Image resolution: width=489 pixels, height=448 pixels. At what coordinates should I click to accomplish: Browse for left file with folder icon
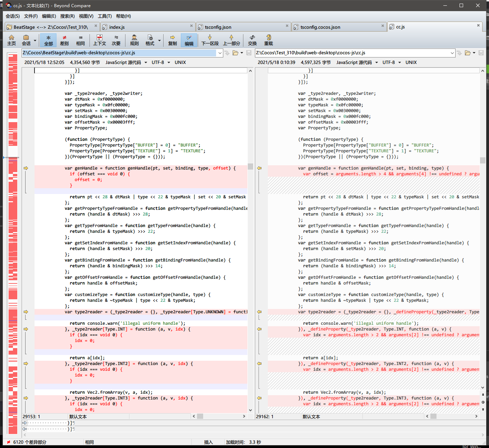click(235, 53)
